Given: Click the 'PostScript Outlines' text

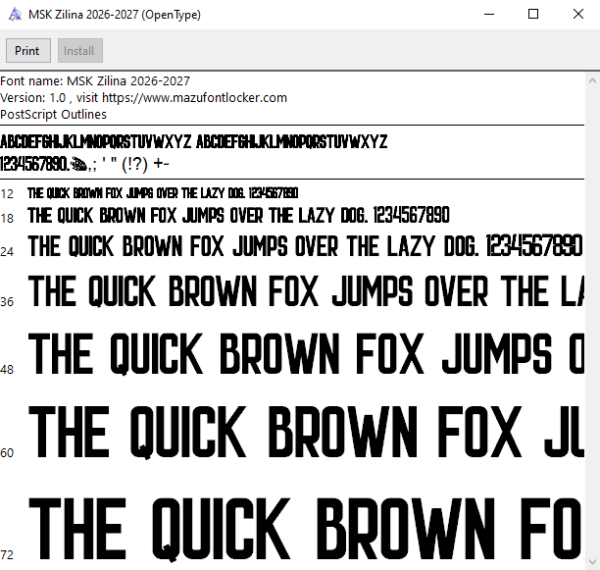Looking at the screenshot, I should tap(53, 114).
